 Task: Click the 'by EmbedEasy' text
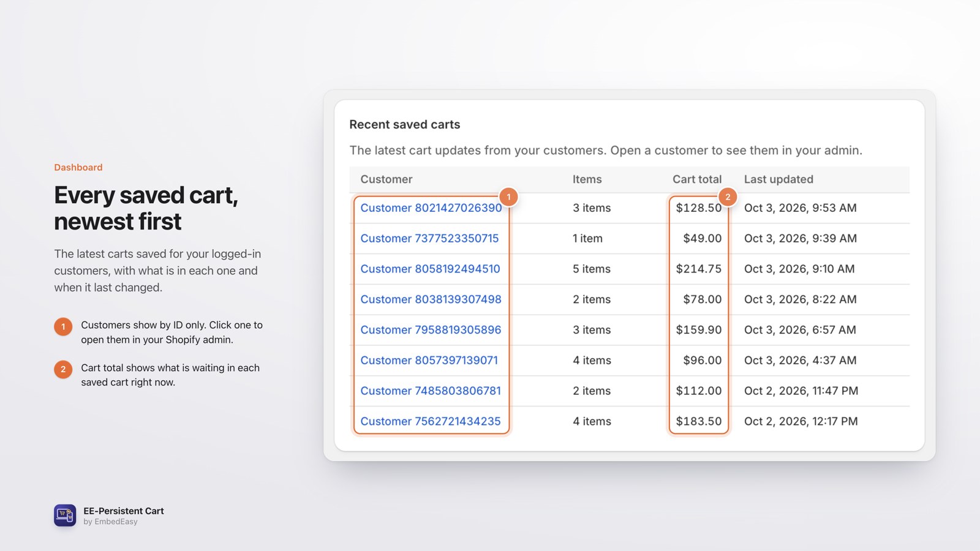(x=110, y=522)
